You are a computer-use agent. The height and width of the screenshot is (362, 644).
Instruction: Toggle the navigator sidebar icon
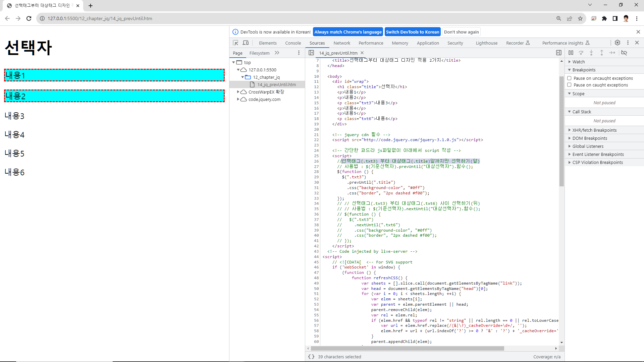point(311,53)
